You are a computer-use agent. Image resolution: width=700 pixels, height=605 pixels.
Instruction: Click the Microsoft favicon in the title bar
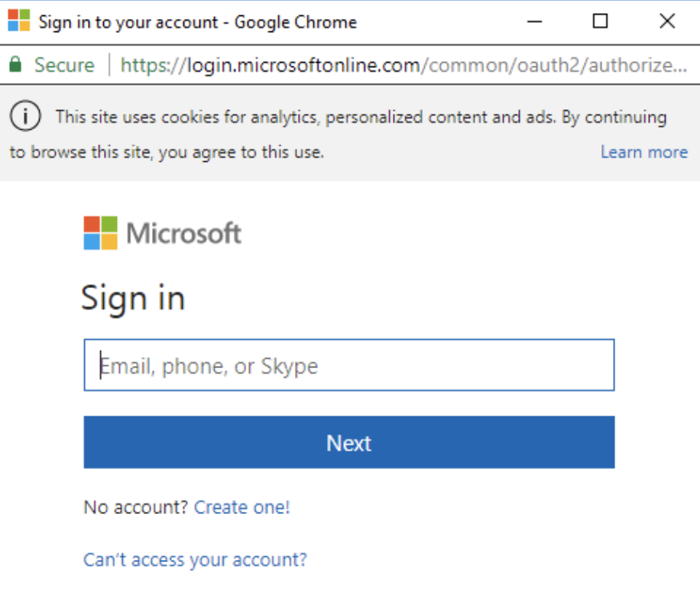click(x=18, y=21)
